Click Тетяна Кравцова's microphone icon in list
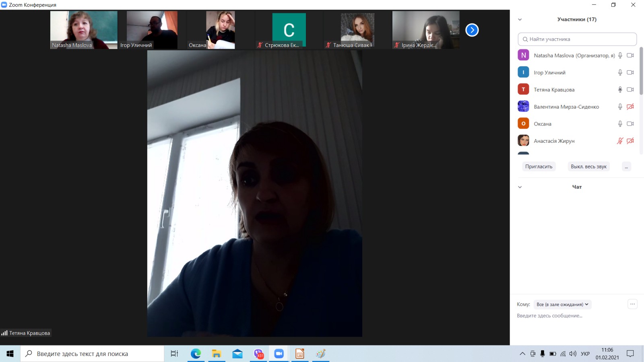The height and width of the screenshot is (362, 644). [x=620, y=90]
